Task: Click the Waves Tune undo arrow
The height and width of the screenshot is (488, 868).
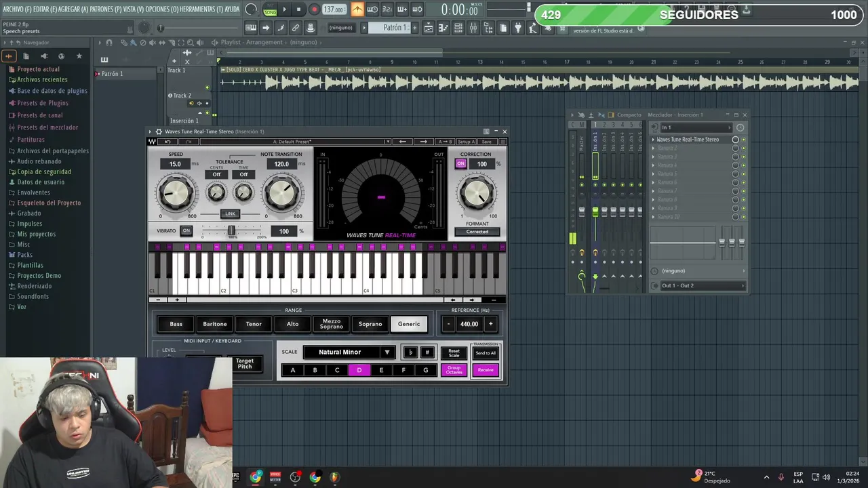Action: [x=167, y=142]
